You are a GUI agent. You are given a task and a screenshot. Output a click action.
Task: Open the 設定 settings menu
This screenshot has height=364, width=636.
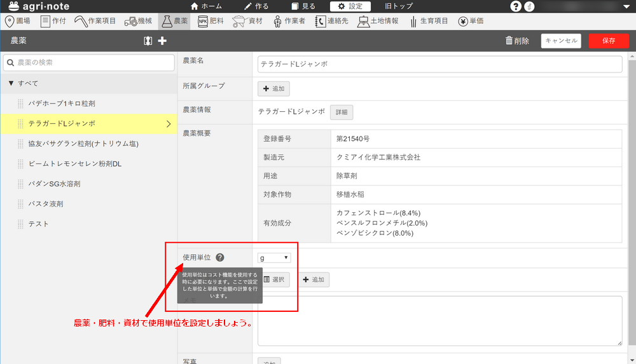click(350, 6)
